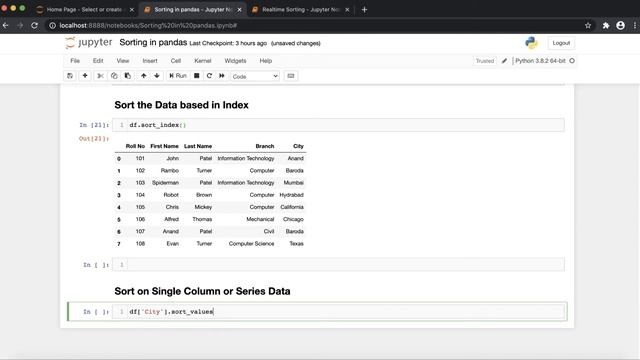Click the Hydrabad city cell
640x360 pixels.
click(291, 195)
